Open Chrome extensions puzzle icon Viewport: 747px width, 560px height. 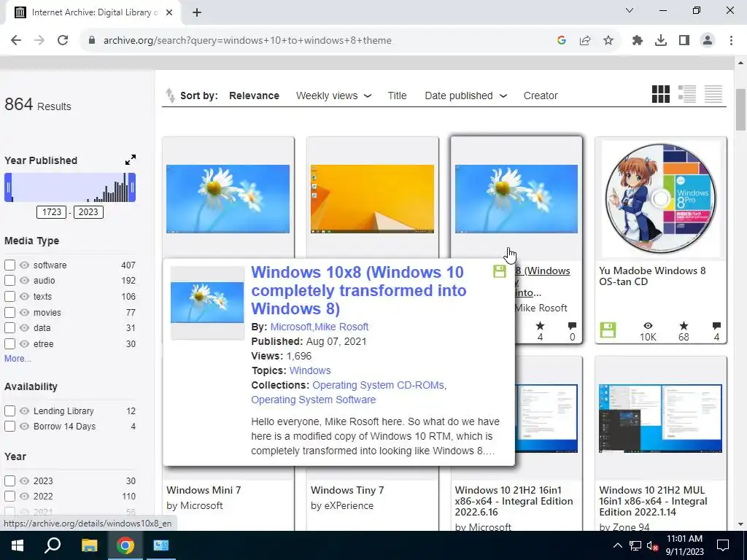(x=637, y=41)
